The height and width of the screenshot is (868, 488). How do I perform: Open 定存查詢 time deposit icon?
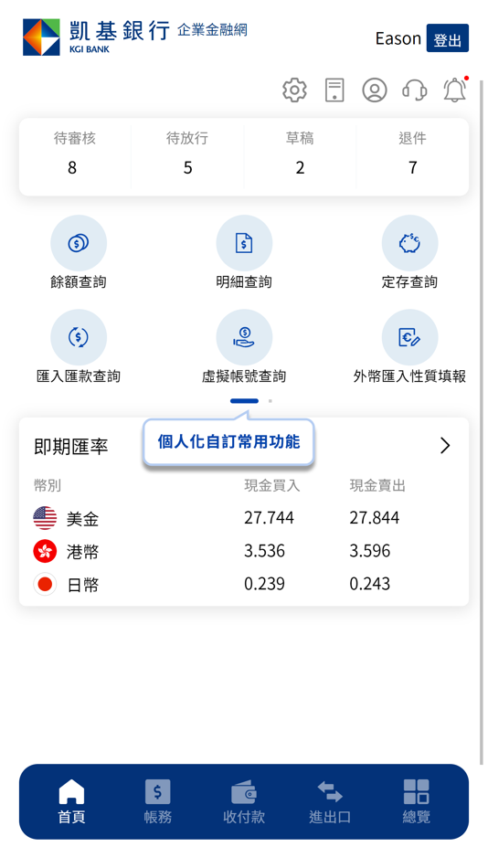click(x=409, y=243)
